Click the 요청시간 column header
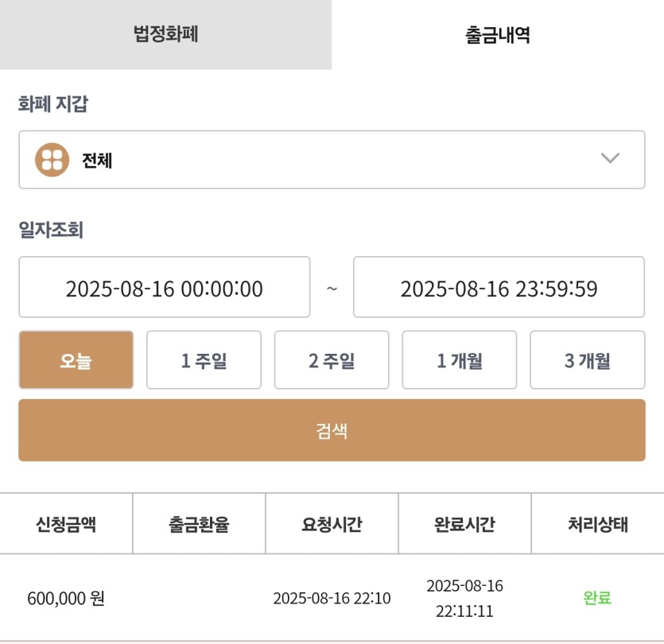The width and height of the screenshot is (664, 644). click(x=332, y=524)
